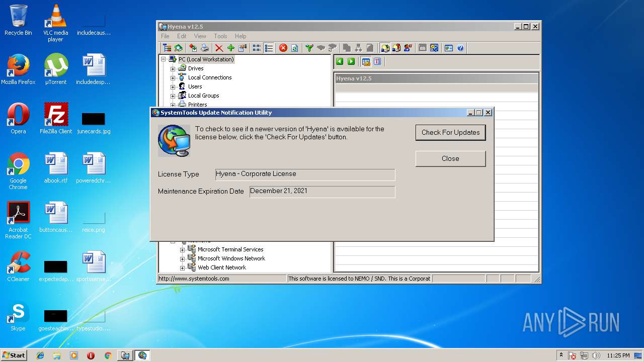Expand Microsoft Terminal Services node
Viewport: 644px width, 362px height.
click(x=183, y=249)
